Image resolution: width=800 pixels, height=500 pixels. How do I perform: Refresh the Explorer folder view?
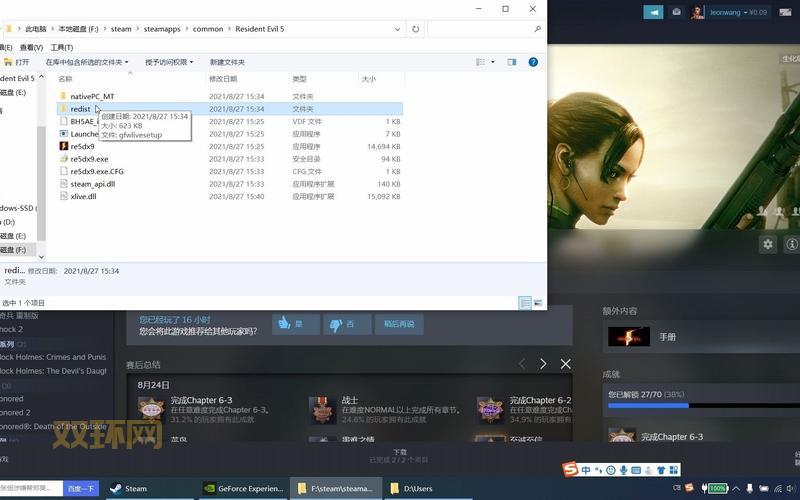pyautogui.click(x=415, y=29)
